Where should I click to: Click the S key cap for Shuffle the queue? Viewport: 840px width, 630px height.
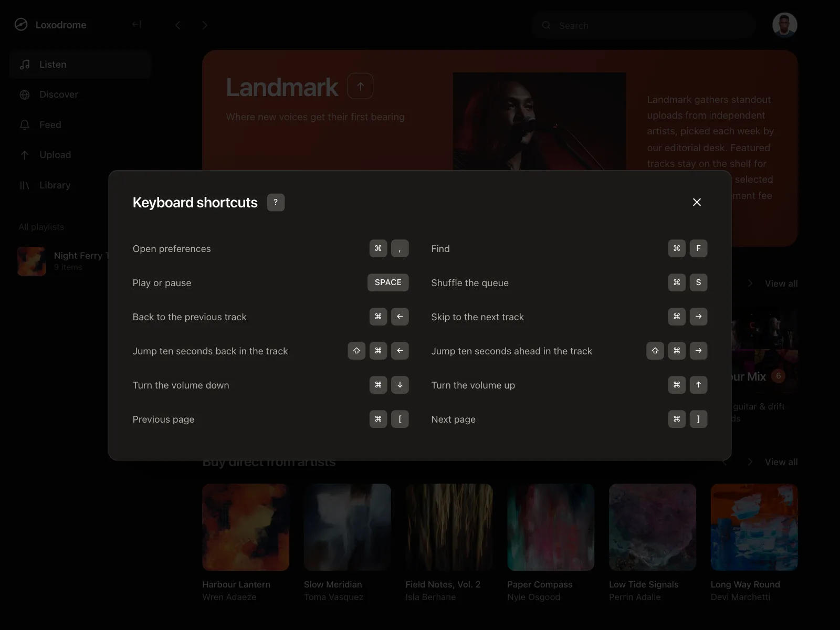tap(698, 282)
